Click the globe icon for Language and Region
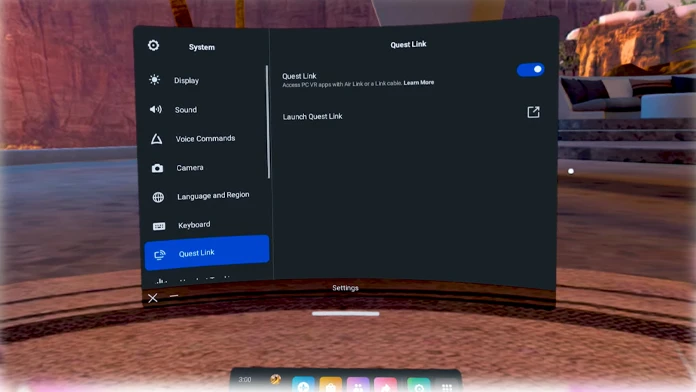 tap(158, 197)
